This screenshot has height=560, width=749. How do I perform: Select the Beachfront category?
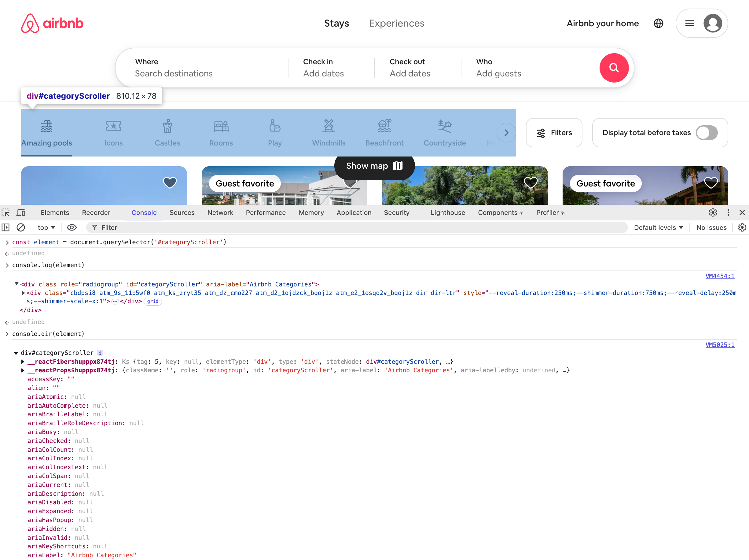click(x=384, y=133)
